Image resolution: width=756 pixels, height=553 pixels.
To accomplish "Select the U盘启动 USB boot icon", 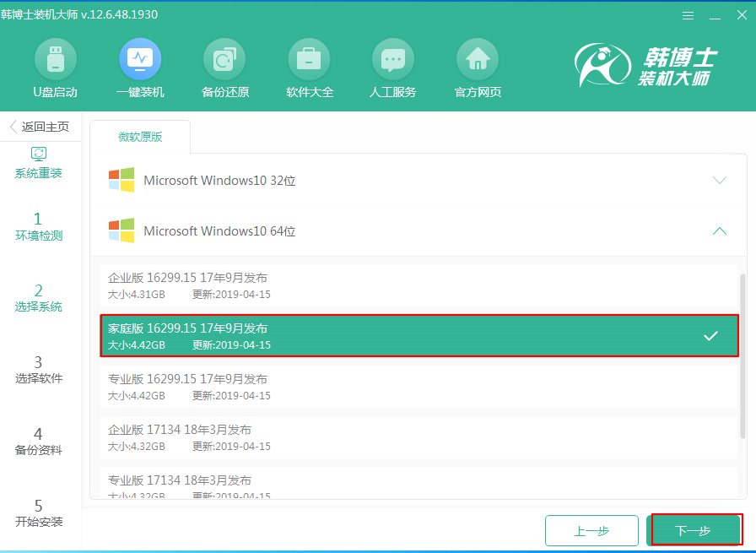I will pos(56,68).
